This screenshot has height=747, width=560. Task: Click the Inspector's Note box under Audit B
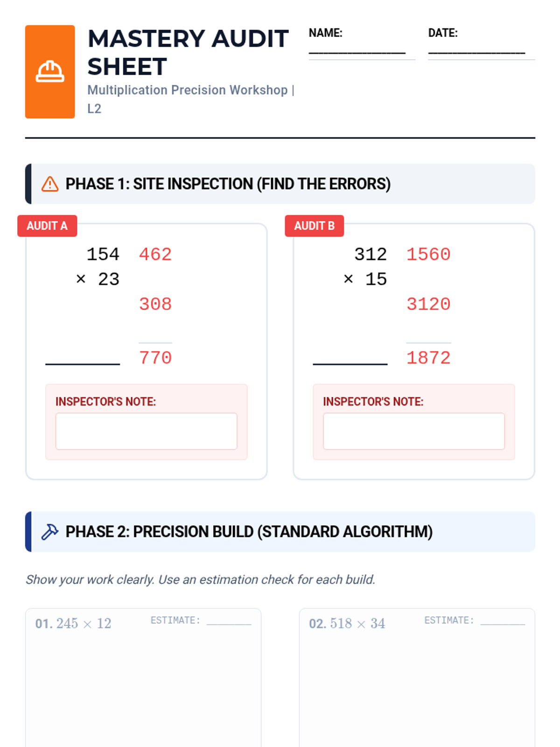pos(414,431)
